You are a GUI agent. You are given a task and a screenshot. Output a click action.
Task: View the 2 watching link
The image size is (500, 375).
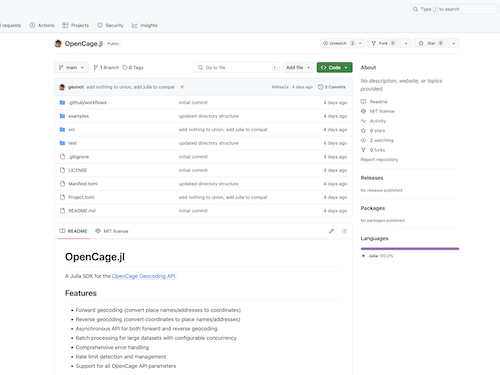[382, 140]
